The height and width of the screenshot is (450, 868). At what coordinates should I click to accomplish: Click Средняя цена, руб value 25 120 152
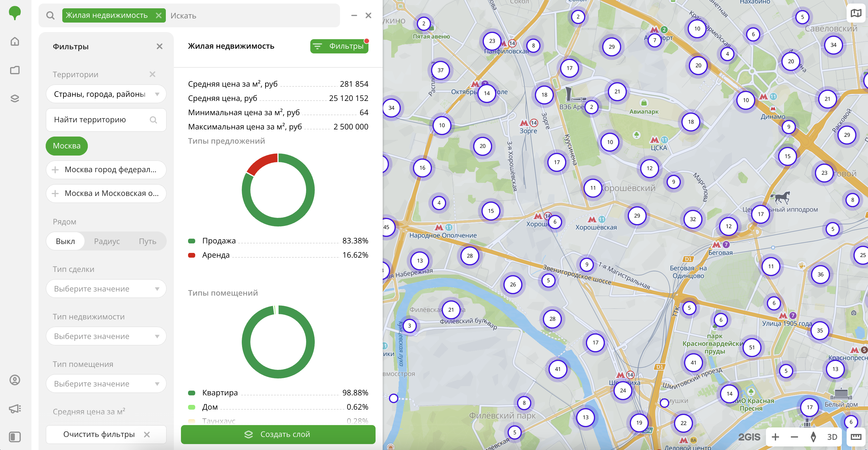(348, 99)
